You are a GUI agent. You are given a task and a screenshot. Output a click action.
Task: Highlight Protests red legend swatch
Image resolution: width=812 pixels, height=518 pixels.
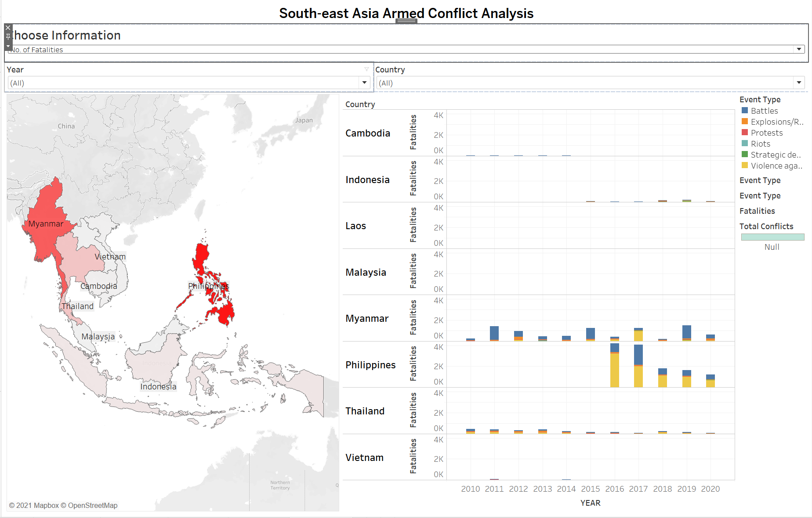point(745,133)
